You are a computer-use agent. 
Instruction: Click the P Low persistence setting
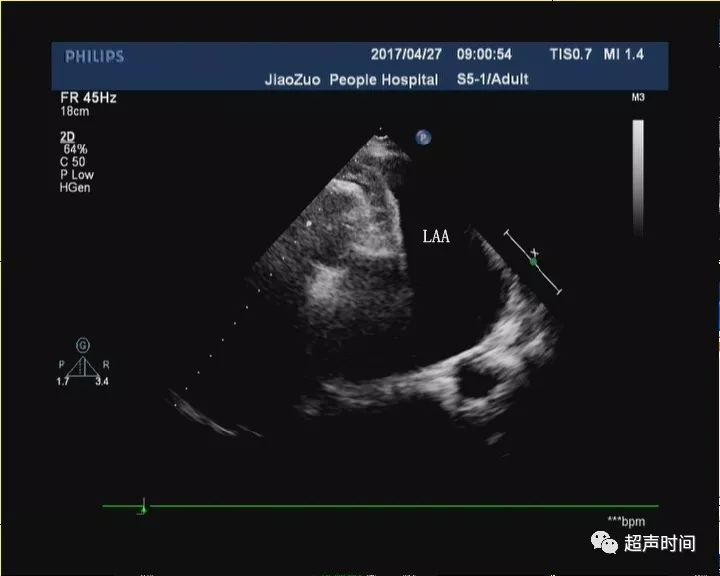77,175
